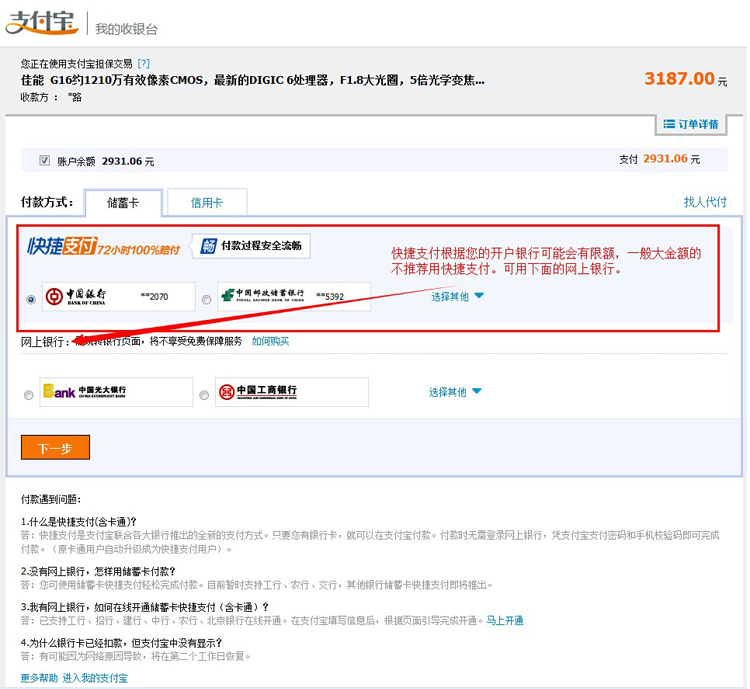This screenshot has height=689, width=750.
Task: Click the 付款过程安全流畅 label
Action: [261, 246]
